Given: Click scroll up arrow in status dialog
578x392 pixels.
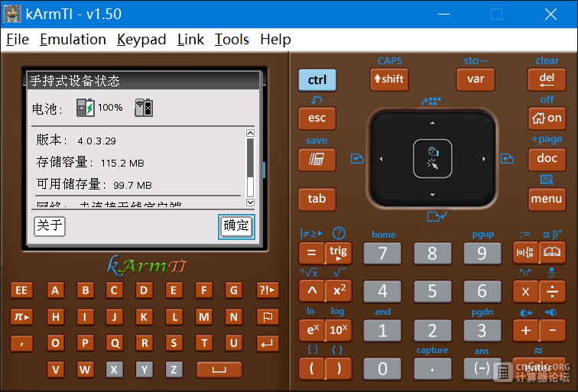Looking at the screenshot, I should (x=250, y=133).
